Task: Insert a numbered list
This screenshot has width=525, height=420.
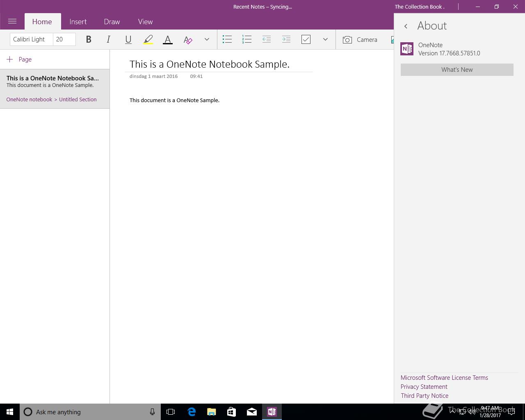Action: tap(247, 39)
